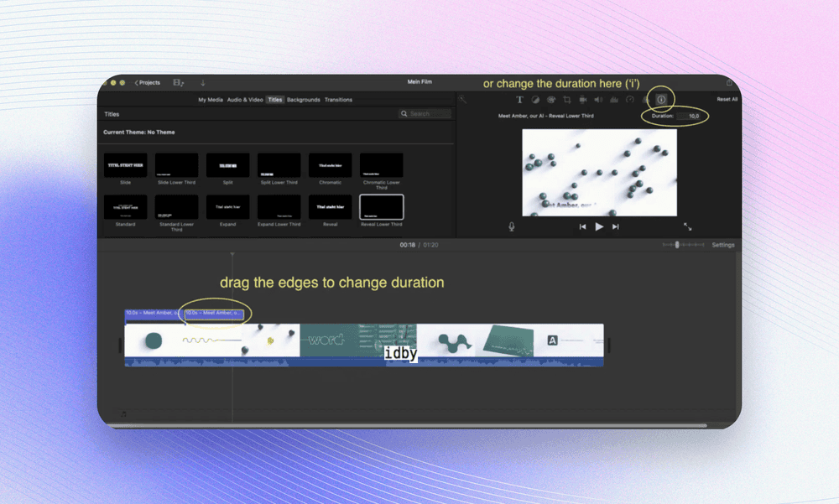The width and height of the screenshot is (839, 504).
Task: Click the voiceover microphone icon
Action: tap(511, 226)
